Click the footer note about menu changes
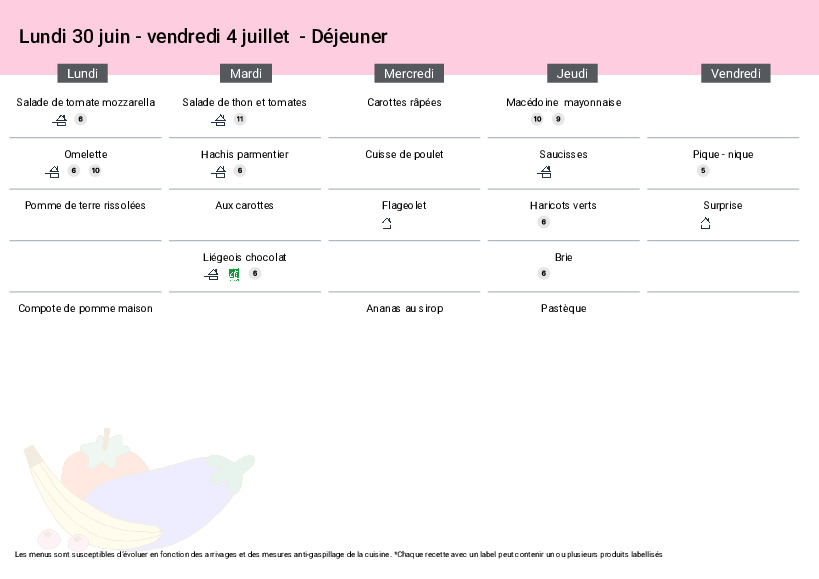 (x=338, y=554)
